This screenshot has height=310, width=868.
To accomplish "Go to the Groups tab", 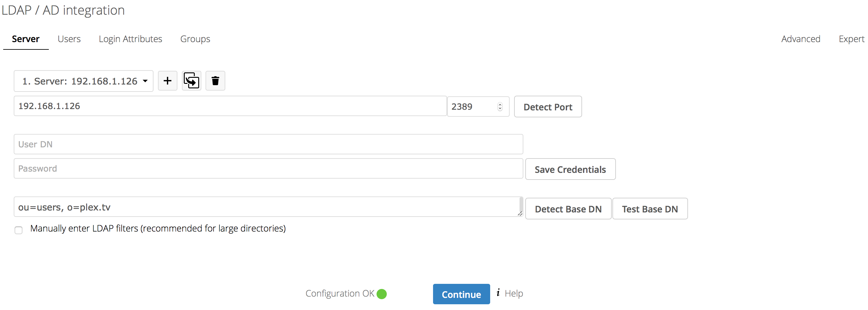I will [x=195, y=39].
